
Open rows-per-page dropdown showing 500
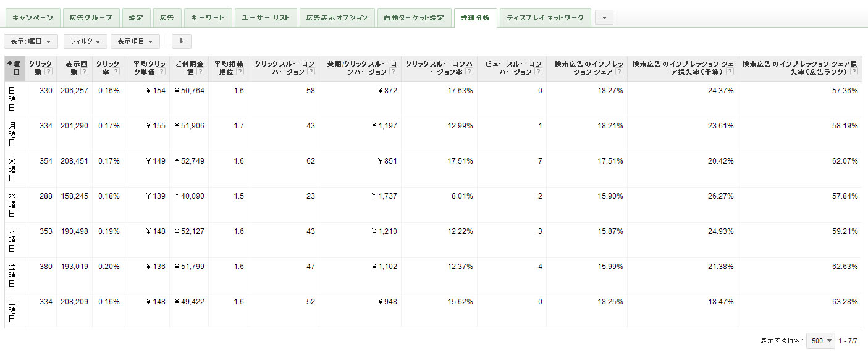[820, 341]
